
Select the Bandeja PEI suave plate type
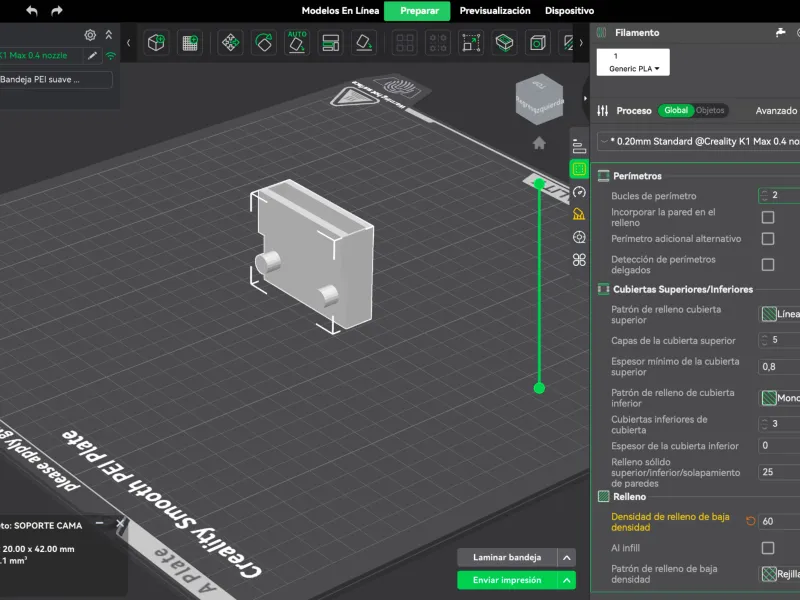[x=56, y=80]
